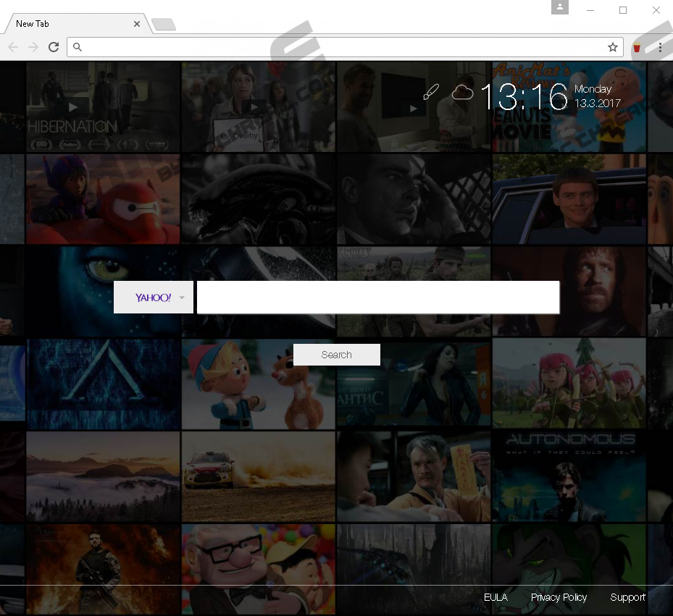Open the Privacy Policy link
Viewport: 673px width, 616px height.
point(559,597)
